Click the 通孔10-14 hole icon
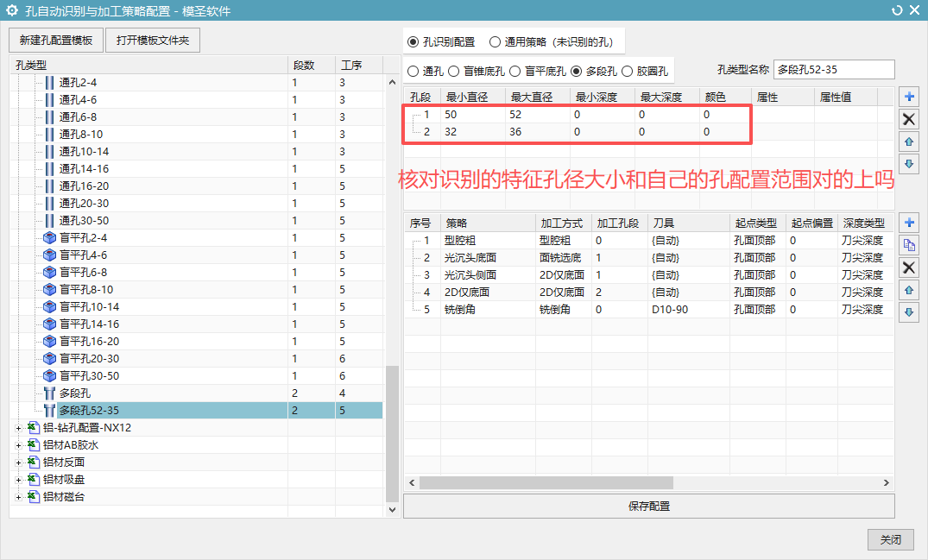 (x=50, y=151)
